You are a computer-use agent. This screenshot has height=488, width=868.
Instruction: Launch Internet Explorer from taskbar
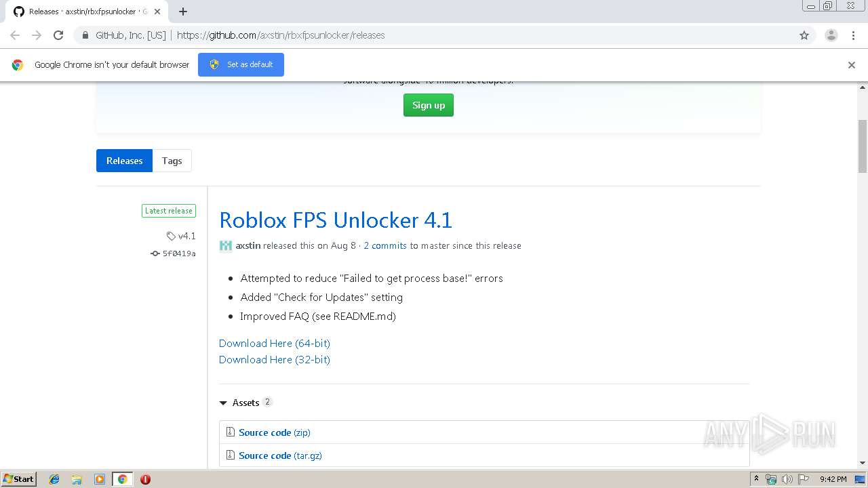[54, 479]
